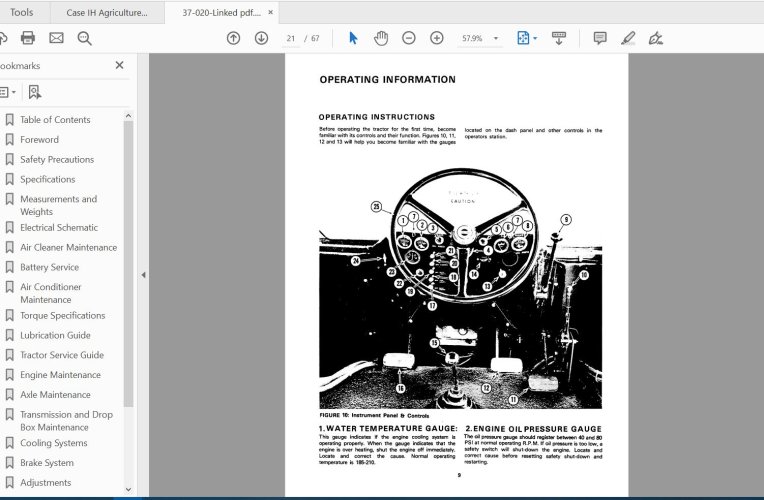This screenshot has height=500, width=764.
Task: Open the fit page options arrow
Action: tap(535, 38)
